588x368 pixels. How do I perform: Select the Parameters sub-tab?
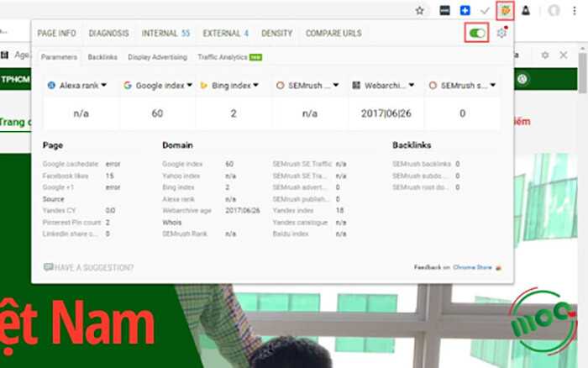coord(59,57)
